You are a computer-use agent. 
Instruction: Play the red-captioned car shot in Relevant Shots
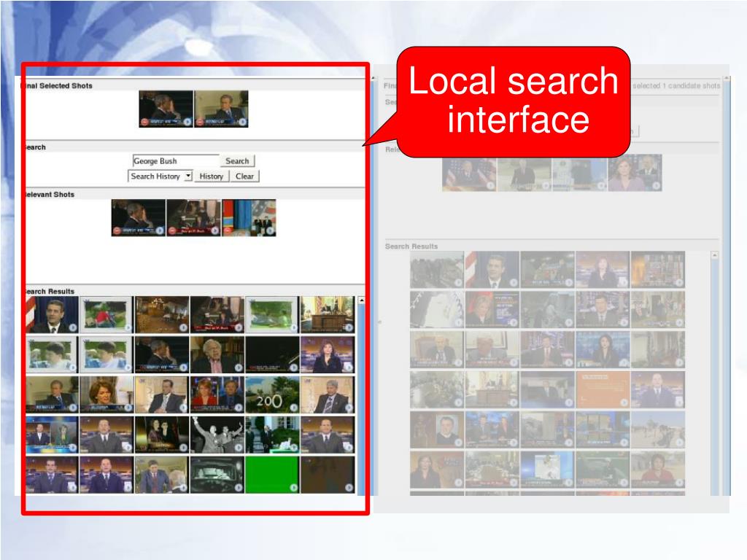coord(215,231)
